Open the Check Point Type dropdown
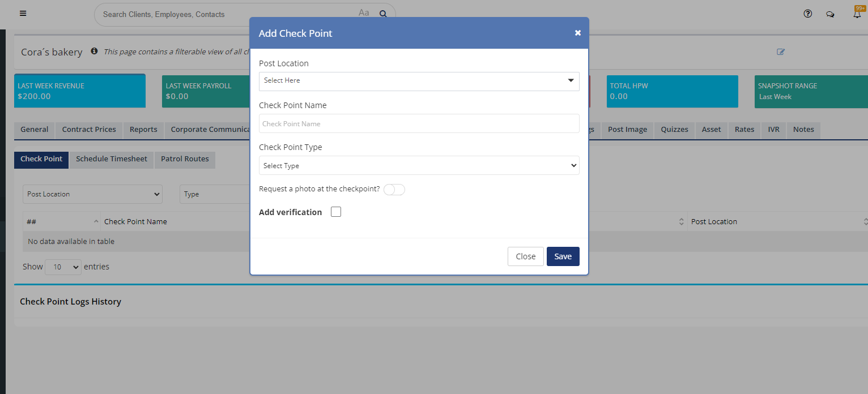The image size is (868, 394). [x=419, y=166]
